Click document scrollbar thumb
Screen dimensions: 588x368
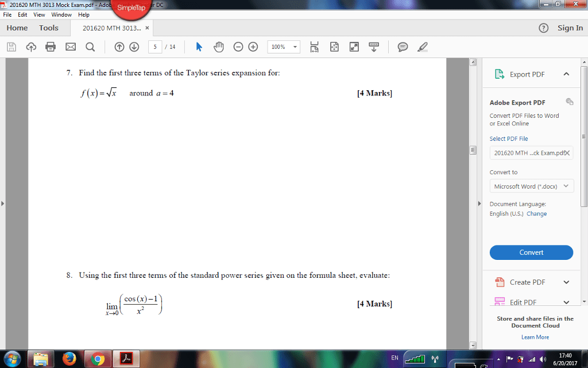473,150
